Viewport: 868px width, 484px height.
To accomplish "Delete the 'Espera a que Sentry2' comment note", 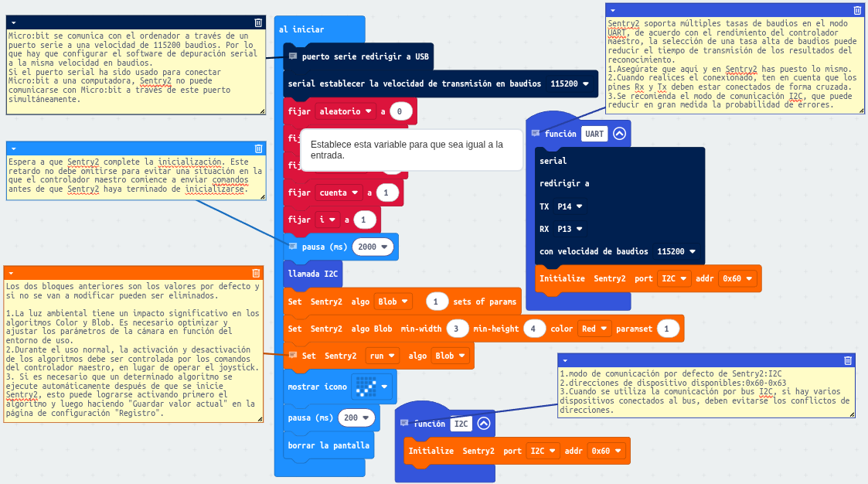I will 258,148.
